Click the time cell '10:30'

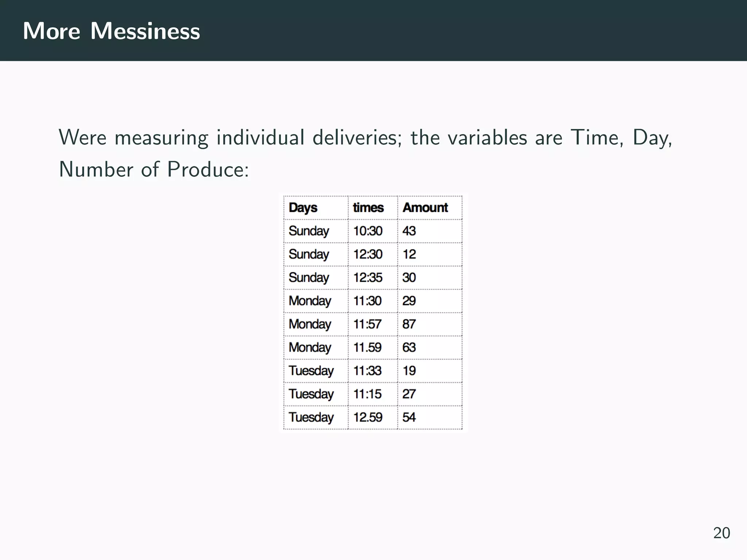(373, 231)
